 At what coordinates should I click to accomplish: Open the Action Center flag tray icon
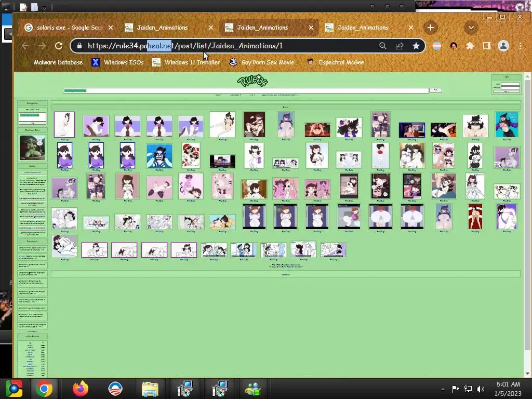click(x=455, y=389)
